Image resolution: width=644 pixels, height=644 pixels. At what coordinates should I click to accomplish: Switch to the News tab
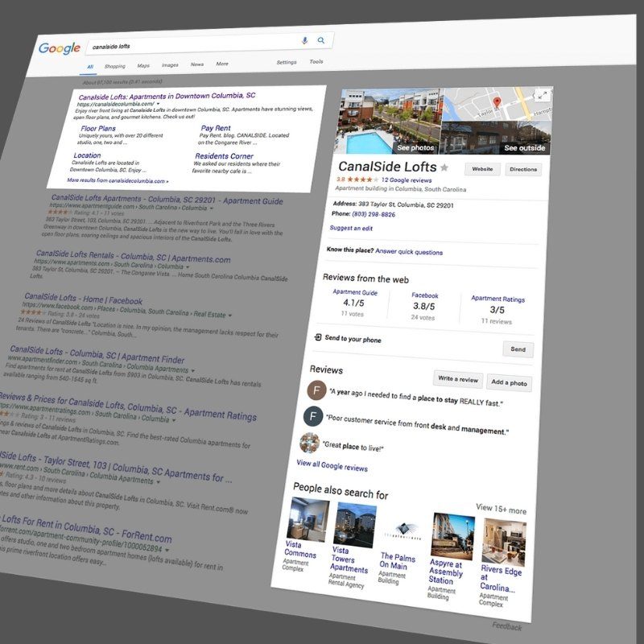tap(197, 64)
